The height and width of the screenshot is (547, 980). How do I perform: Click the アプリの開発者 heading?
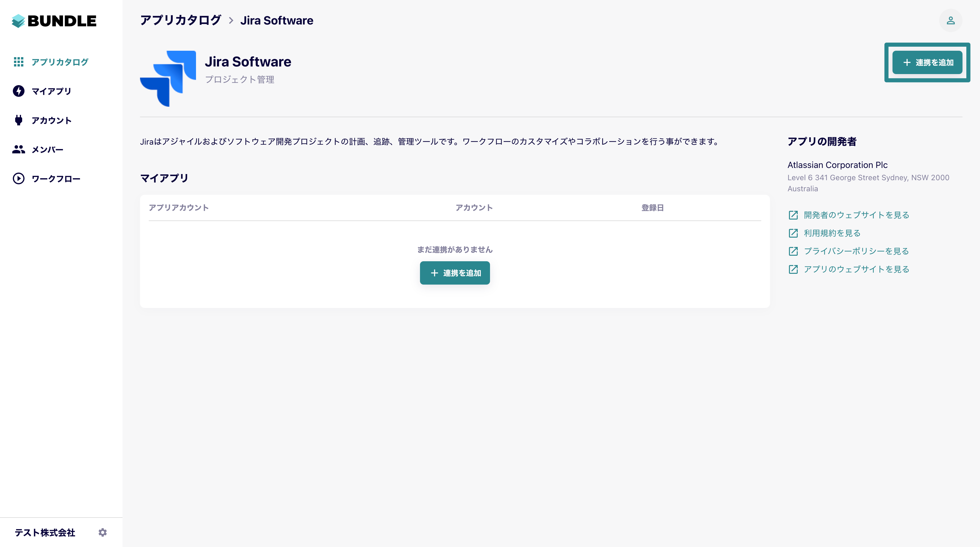click(x=822, y=141)
